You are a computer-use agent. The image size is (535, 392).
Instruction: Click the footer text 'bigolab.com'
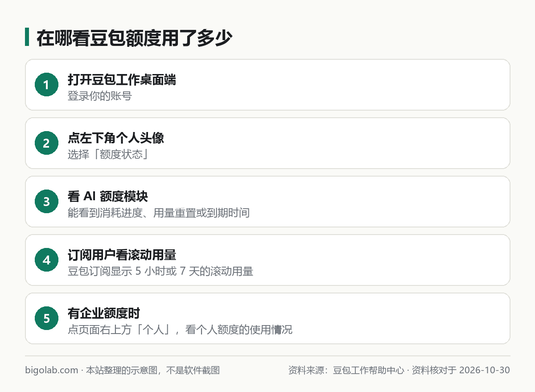pyautogui.click(x=52, y=370)
